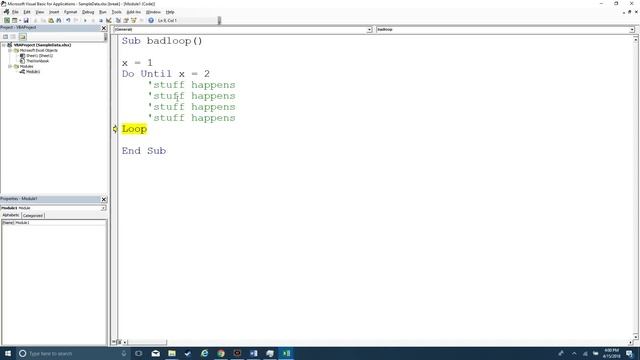Select ThisWorkbook in project tree
The image size is (640, 360).
[x=38, y=61]
